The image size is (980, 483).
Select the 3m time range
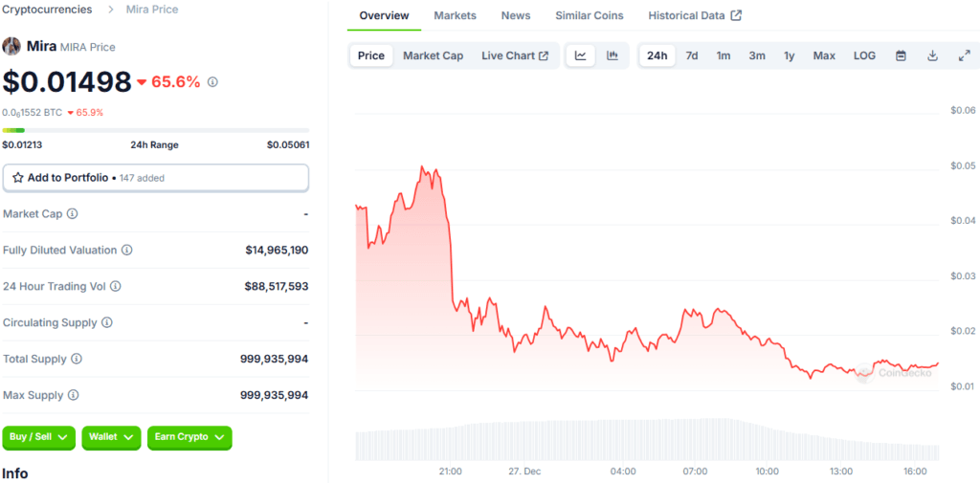click(x=757, y=55)
